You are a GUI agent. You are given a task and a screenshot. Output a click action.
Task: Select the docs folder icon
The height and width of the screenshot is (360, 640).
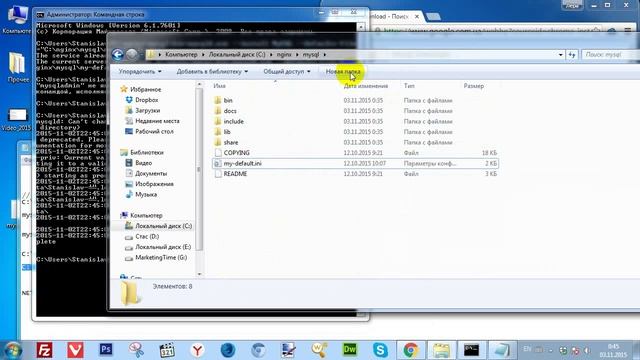click(x=218, y=111)
